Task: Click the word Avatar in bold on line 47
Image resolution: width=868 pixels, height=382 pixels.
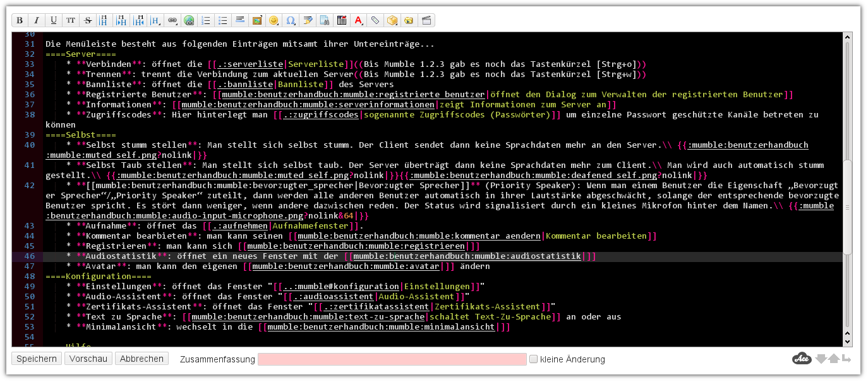Action: click(x=101, y=266)
